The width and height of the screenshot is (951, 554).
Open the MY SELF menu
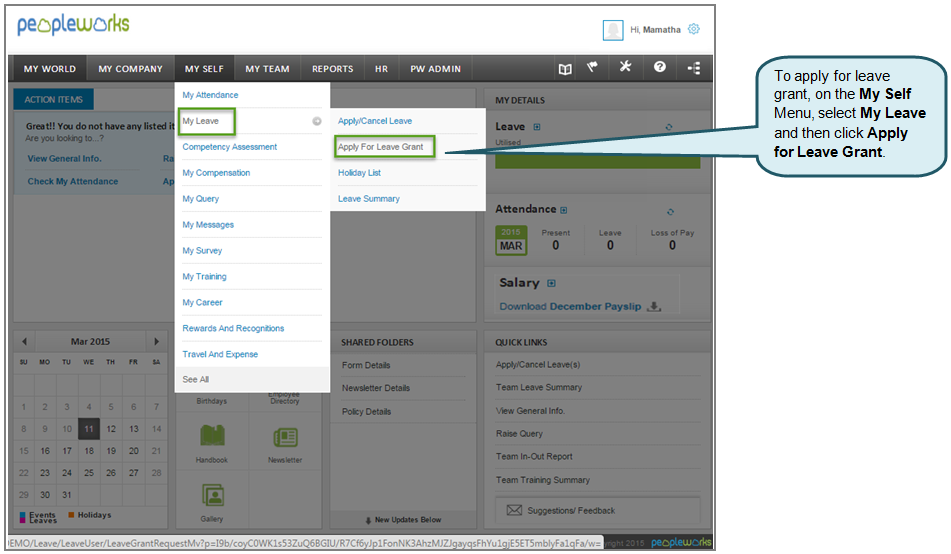tap(204, 69)
